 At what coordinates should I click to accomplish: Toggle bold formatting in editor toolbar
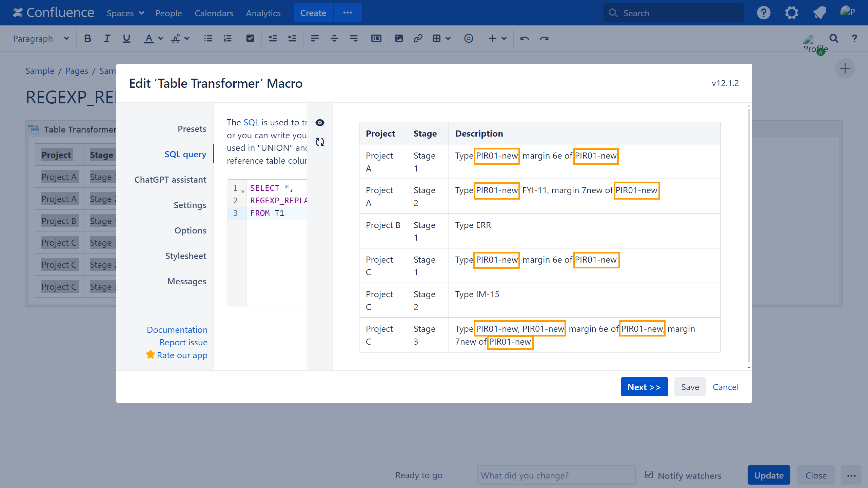point(87,39)
